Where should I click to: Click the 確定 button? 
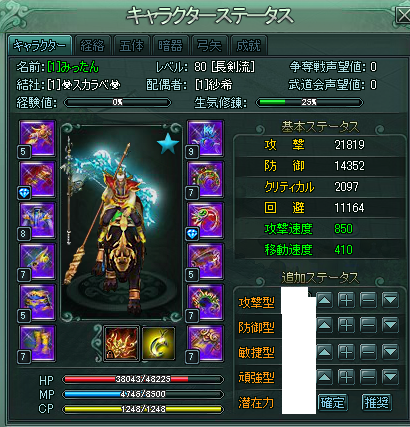click(332, 403)
